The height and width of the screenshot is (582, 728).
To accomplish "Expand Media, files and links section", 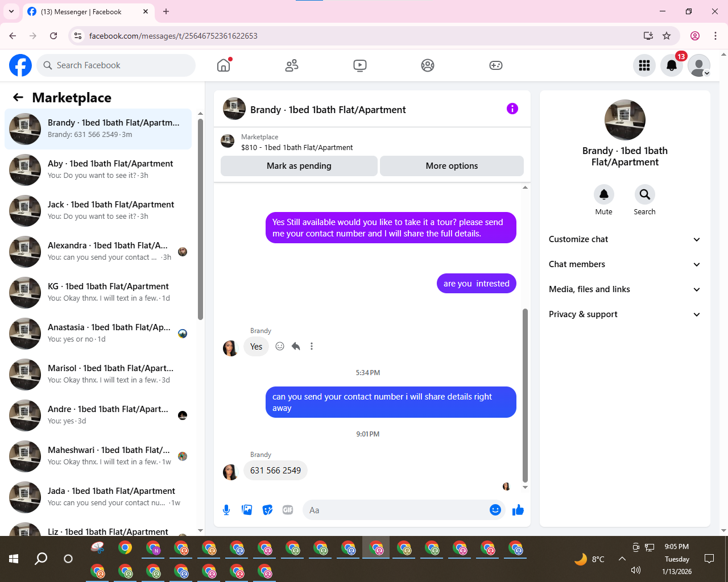I will (x=624, y=289).
